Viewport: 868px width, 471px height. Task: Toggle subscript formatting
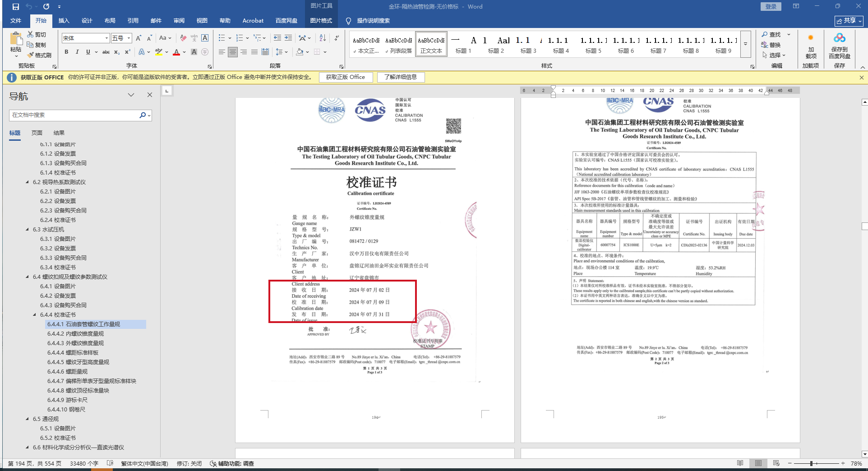117,52
